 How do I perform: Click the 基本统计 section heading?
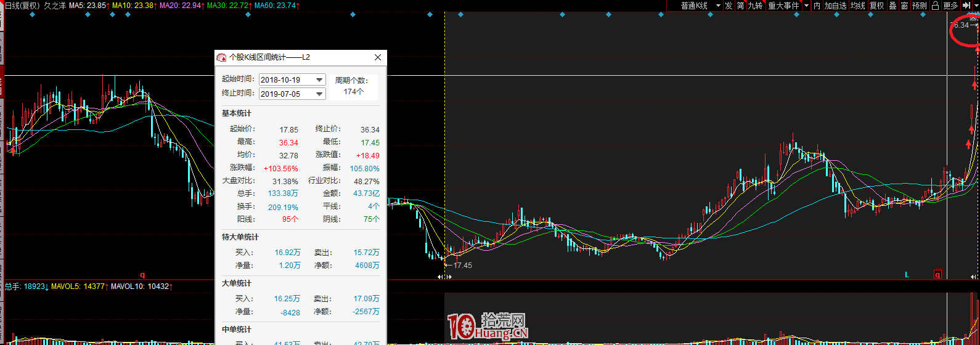237,113
